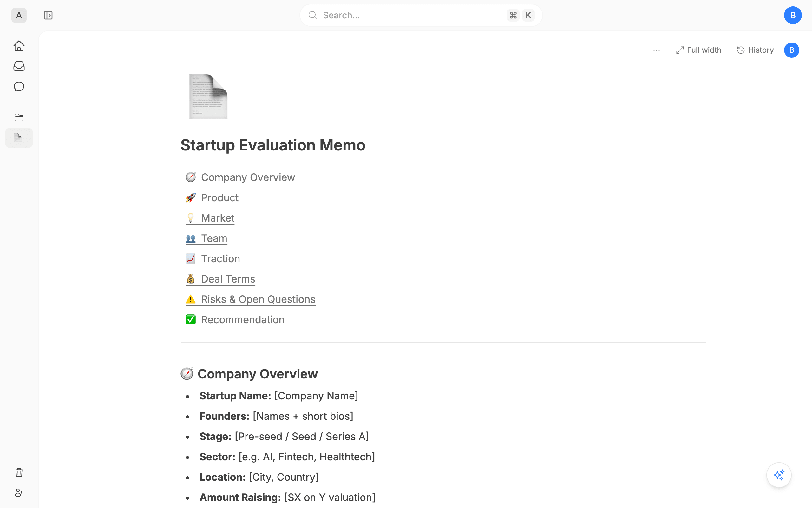Jump to Traction section link

pos(213,259)
